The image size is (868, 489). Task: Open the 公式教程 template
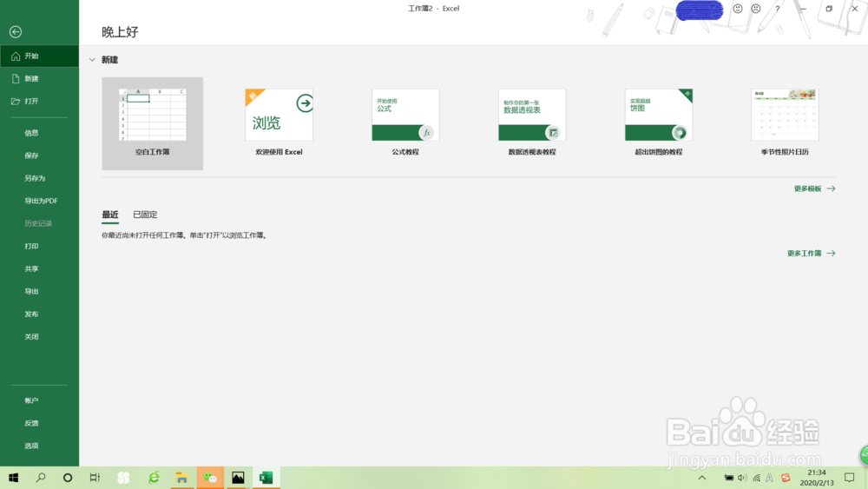(405, 123)
